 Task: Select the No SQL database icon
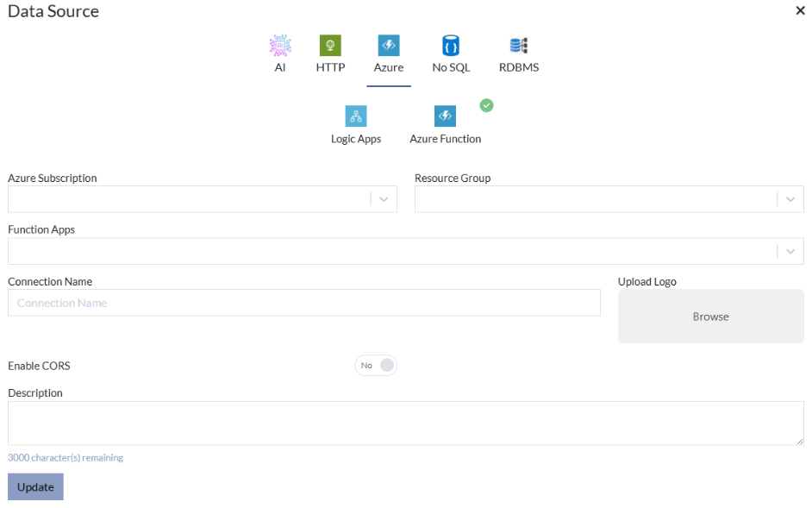pyautogui.click(x=451, y=46)
